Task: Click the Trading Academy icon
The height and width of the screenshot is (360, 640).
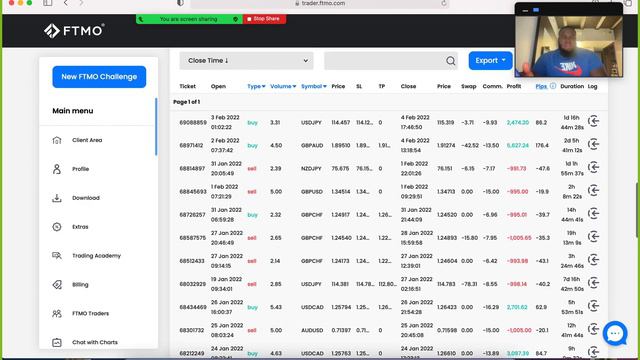Action: pos(57,256)
